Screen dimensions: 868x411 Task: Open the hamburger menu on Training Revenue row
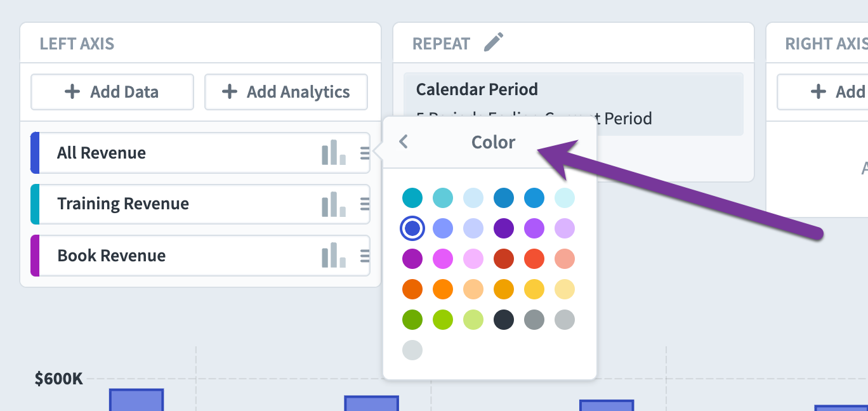point(365,204)
